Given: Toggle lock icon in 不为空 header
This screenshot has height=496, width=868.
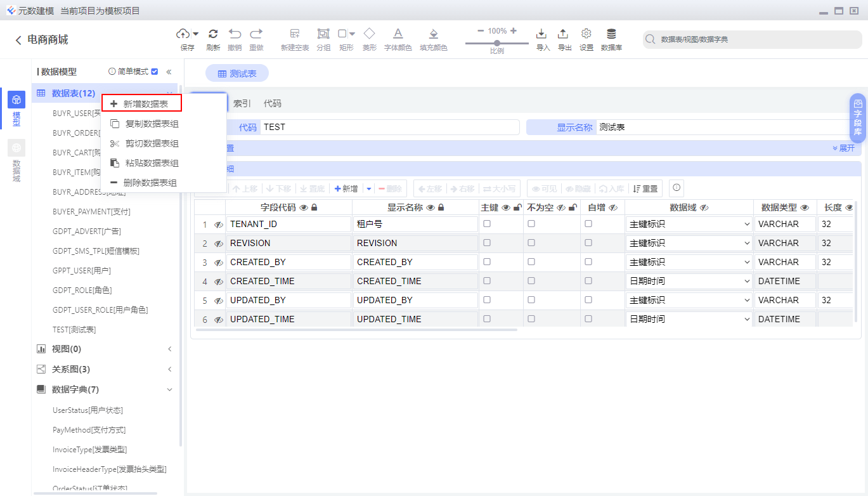Looking at the screenshot, I should (x=573, y=207).
